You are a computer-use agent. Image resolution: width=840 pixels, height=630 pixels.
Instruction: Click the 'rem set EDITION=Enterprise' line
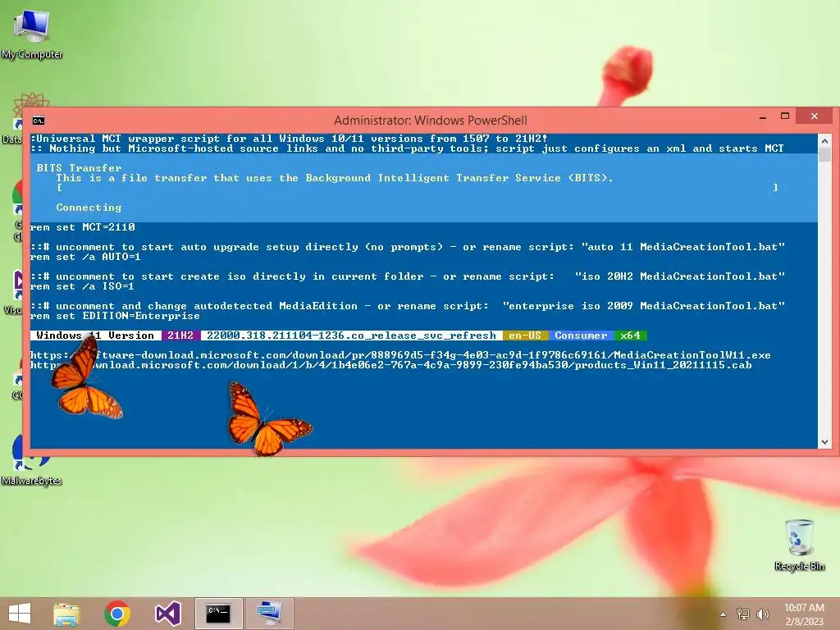pos(115,316)
